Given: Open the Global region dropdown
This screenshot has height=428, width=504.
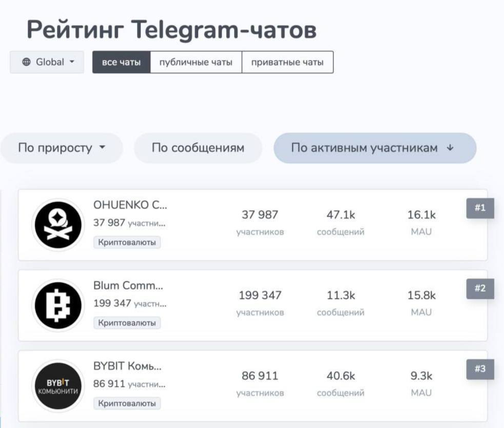Looking at the screenshot, I should (47, 62).
